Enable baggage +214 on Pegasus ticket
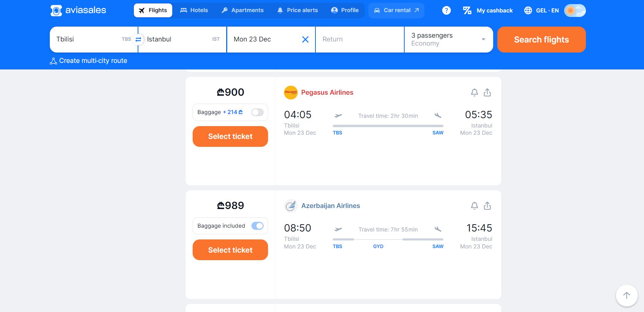644x312 pixels. pyautogui.click(x=257, y=112)
